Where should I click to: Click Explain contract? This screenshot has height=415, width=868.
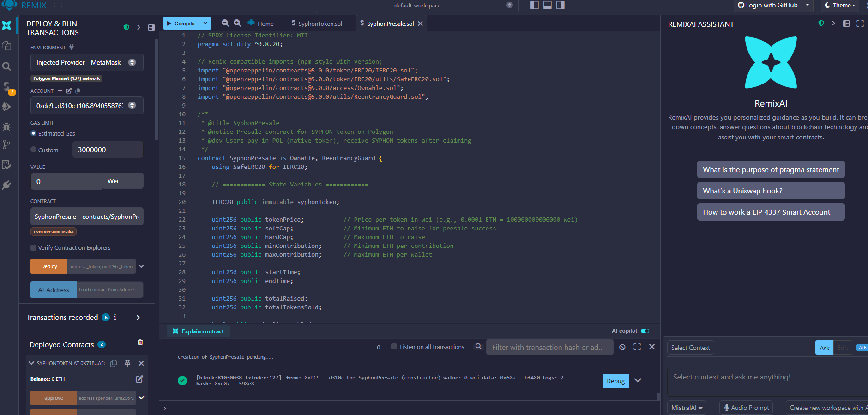coord(198,331)
